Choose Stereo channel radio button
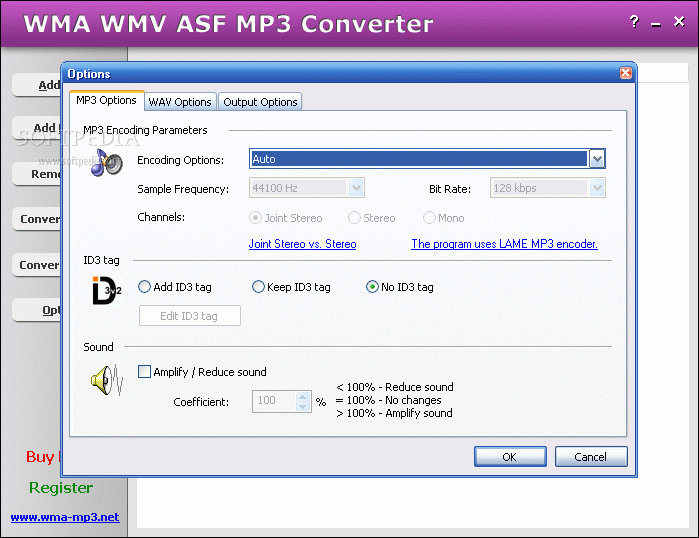This screenshot has width=699, height=538. tap(354, 218)
